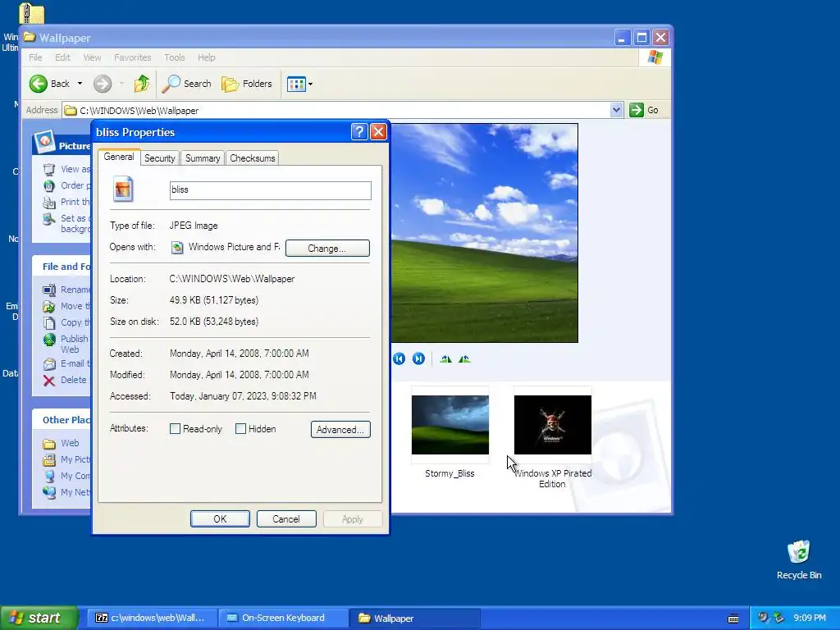Screen dimensions: 840x630
Task: Open Search in the Explorer toolbar
Action: click(187, 84)
